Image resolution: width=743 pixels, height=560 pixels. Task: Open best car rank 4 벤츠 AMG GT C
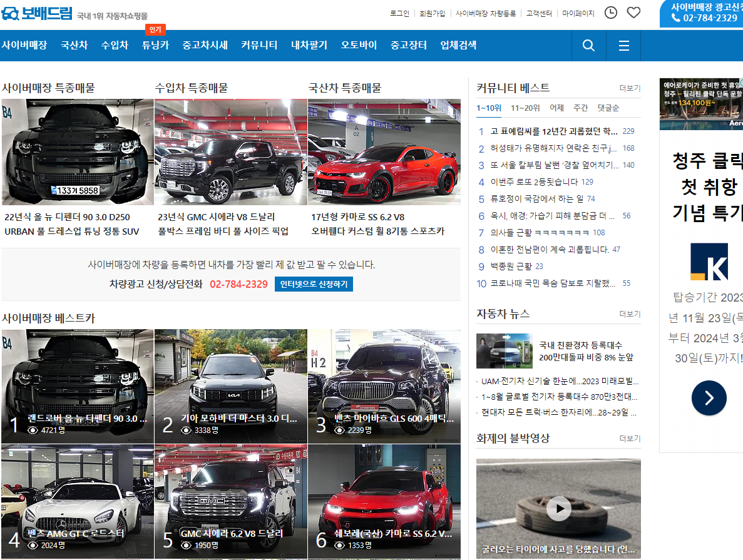pos(78,501)
